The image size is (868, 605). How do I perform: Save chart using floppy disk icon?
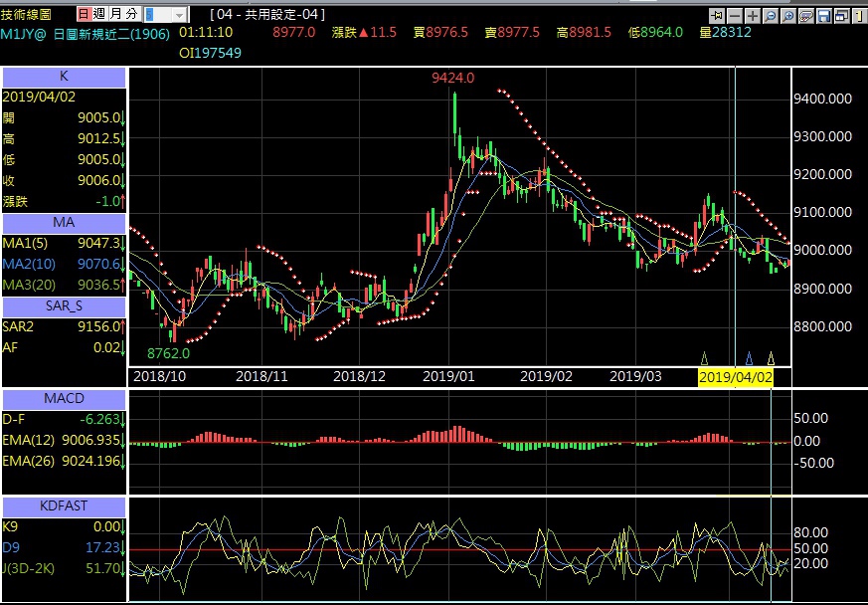coord(823,16)
